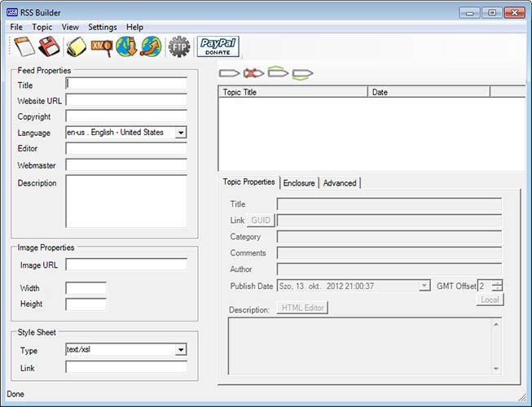Click the RSS Builder title bar icon
Image resolution: width=532 pixels, height=407 pixels.
[12, 12]
